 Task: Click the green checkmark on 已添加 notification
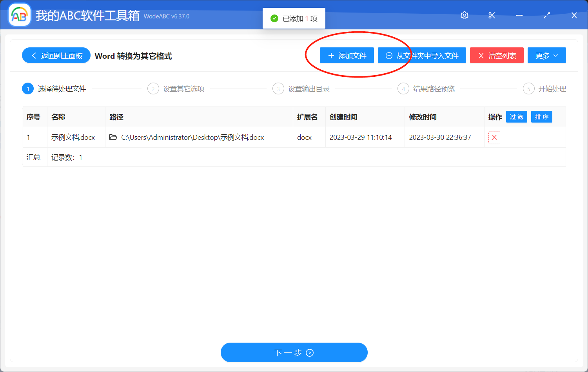pyautogui.click(x=274, y=18)
